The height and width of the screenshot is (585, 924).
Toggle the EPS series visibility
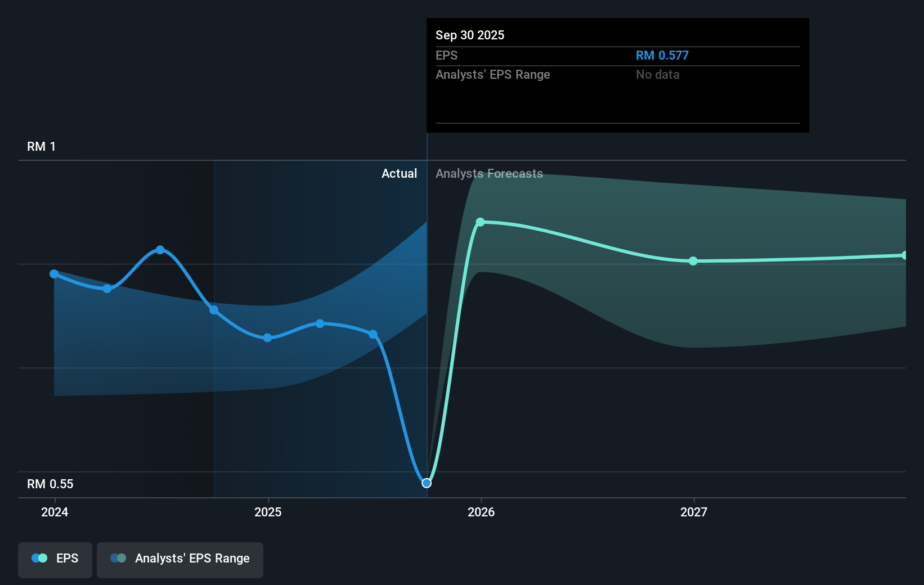point(55,558)
